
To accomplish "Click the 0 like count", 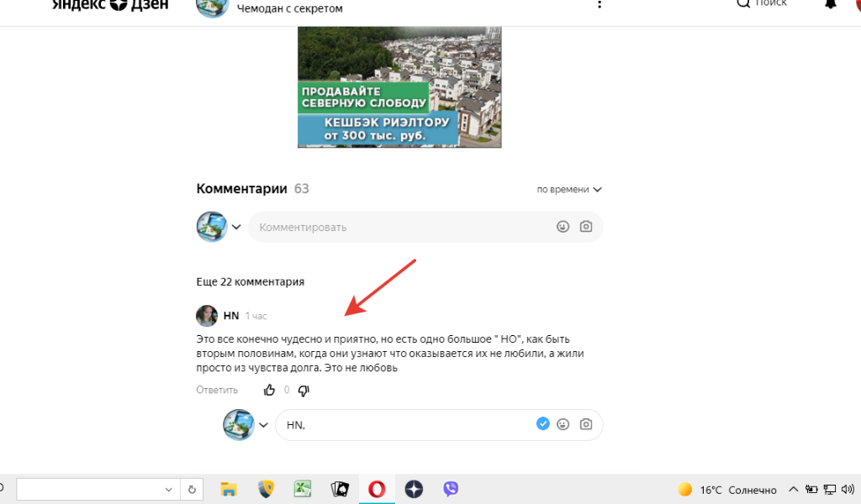I will tap(286, 390).
